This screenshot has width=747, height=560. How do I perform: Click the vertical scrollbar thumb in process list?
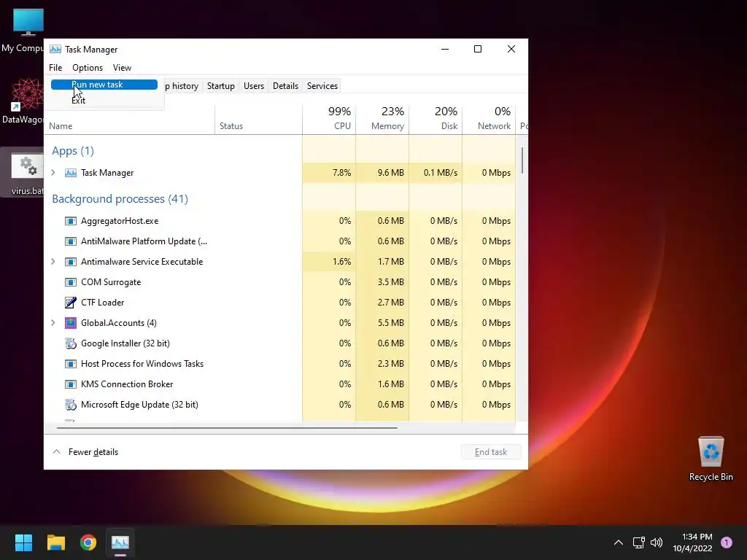[522, 160]
